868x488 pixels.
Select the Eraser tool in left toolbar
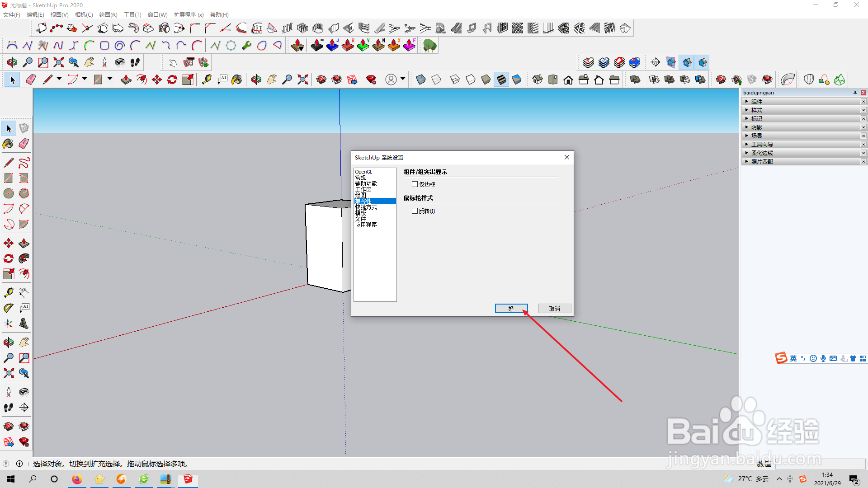24,144
